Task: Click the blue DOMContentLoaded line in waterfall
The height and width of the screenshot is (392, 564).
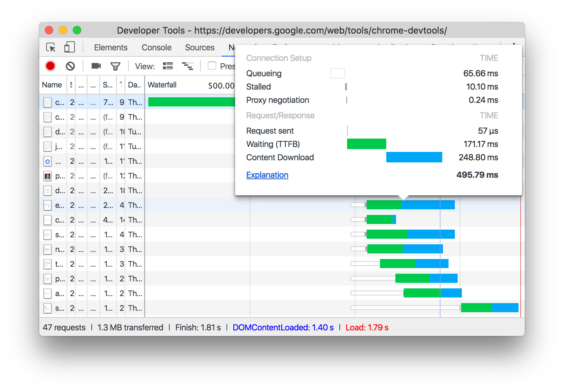Action: coord(440,245)
